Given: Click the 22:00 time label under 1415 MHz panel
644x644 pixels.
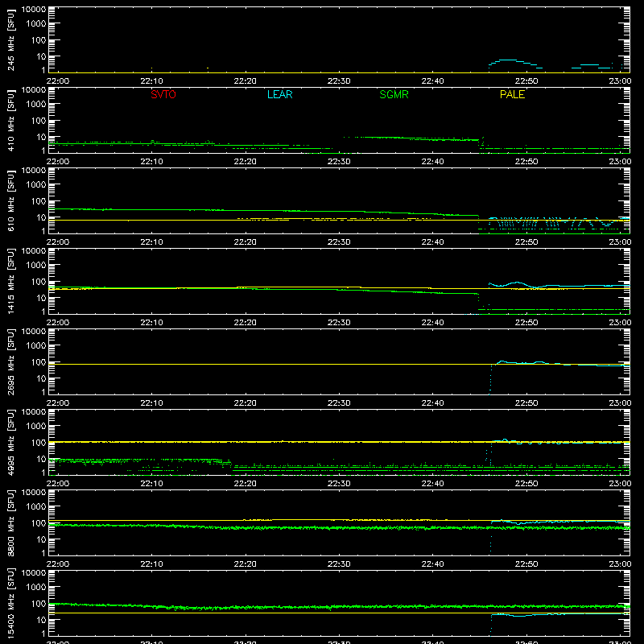Looking at the screenshot, I should click(x=58, y=323).
